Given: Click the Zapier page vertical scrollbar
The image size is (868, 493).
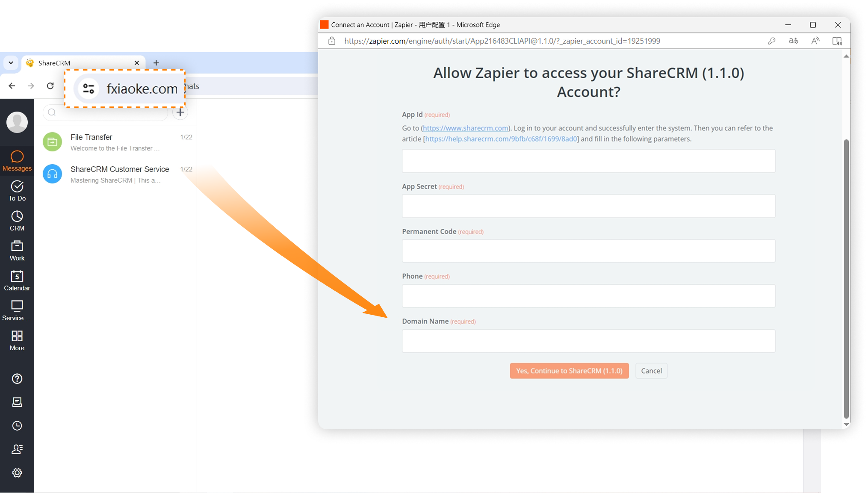Looking at the screenshot, I should (846, 279).
